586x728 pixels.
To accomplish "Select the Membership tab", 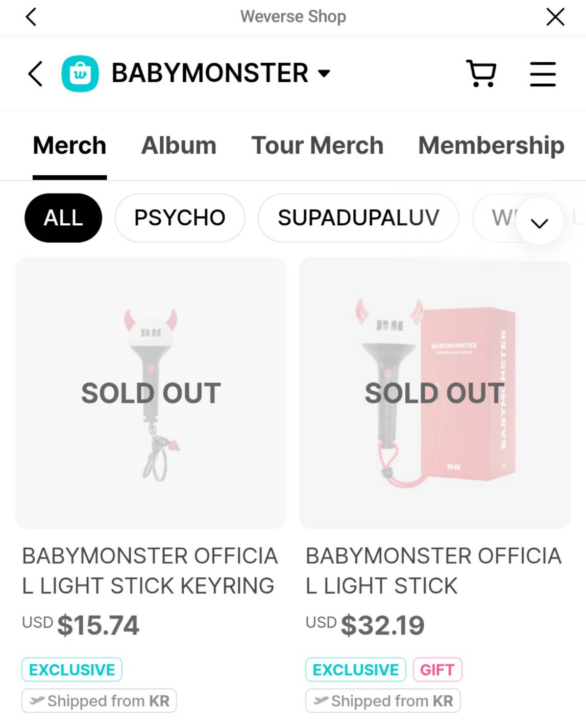I will [491, 146].
